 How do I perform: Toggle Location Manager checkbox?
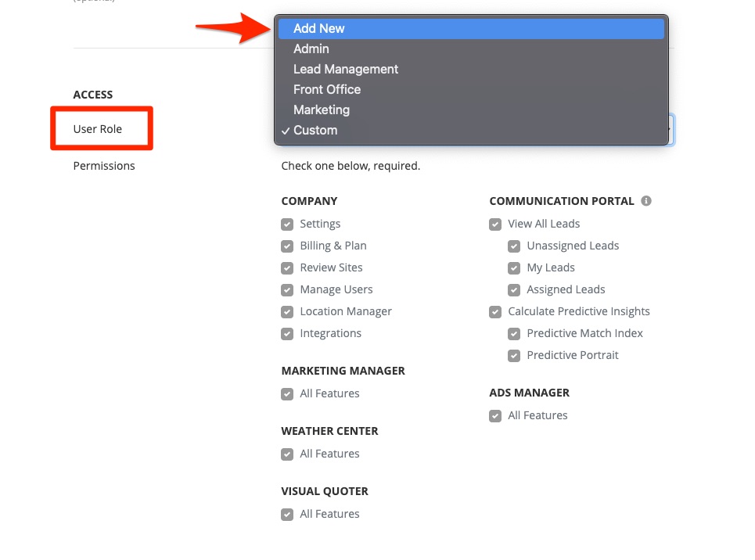(287, 312)
